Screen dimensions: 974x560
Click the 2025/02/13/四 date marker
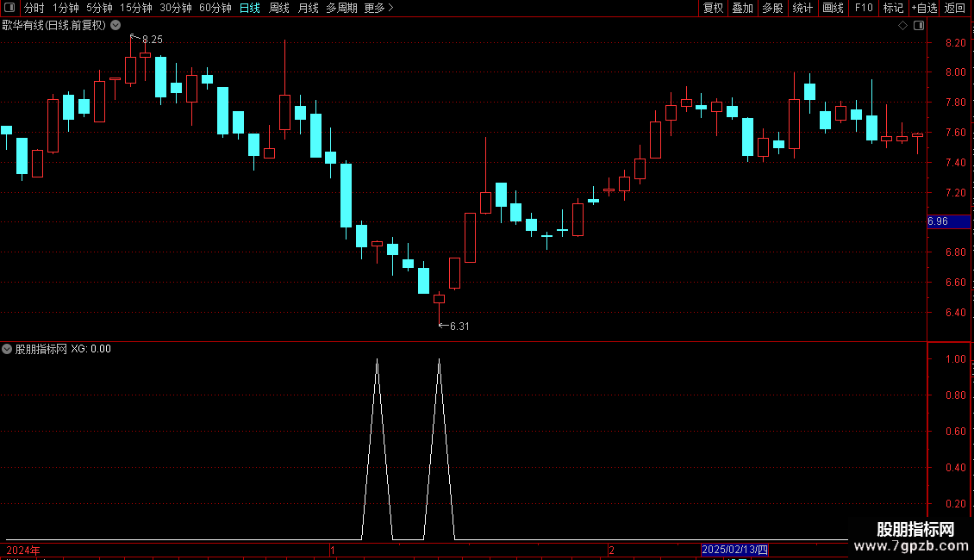tap(735, 550)
